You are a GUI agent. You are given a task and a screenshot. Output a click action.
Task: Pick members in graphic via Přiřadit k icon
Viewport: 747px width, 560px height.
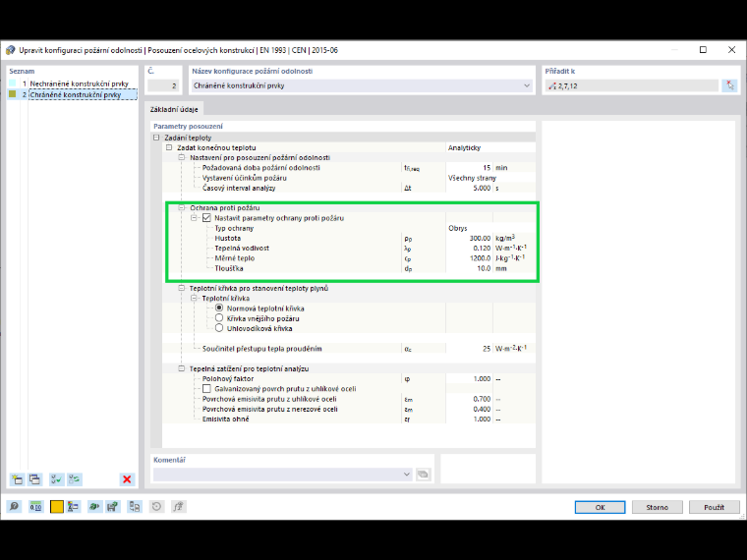coord(729,85)
